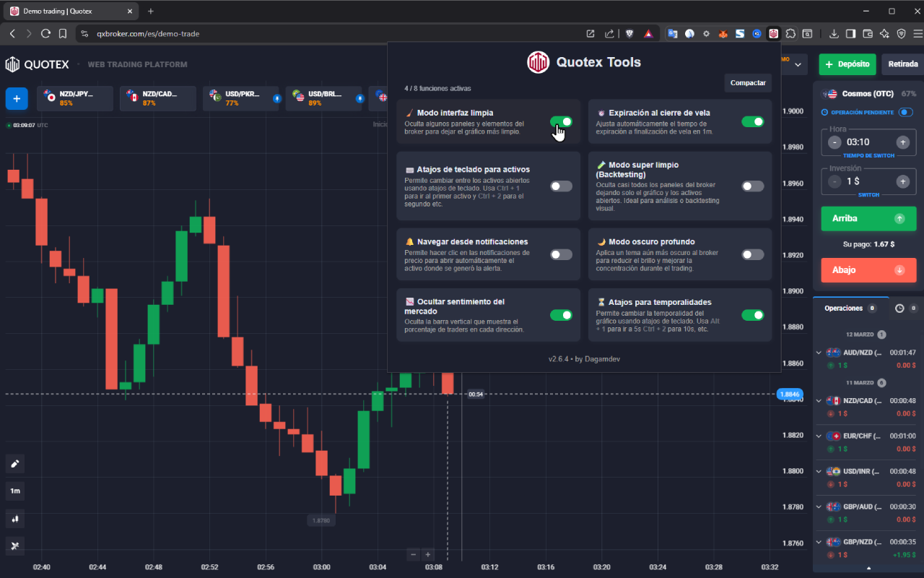Open browser main hamburger menu
This screenshot has width=924, height=578.
918,33
